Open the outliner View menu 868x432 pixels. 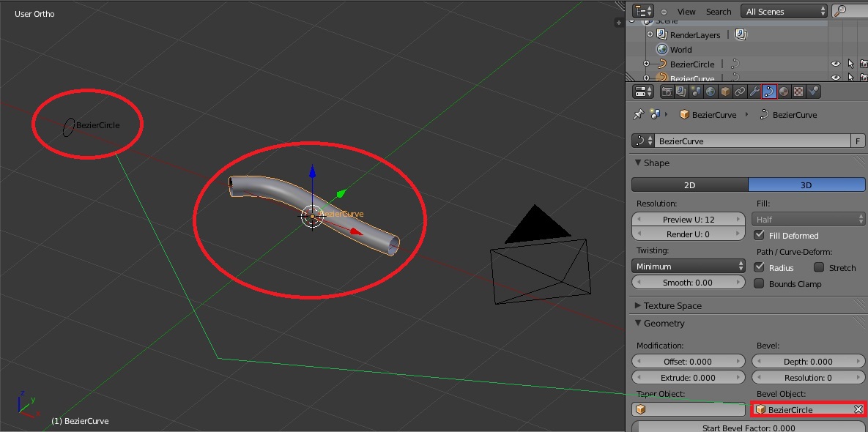tap(686, 12)
